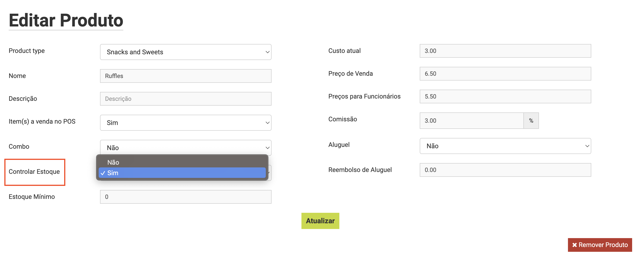Expand the Item(s) a venda no POS dropdown
Image resolution: width=644 pixels, height=260 pixels.
click(x=185, y=123)
